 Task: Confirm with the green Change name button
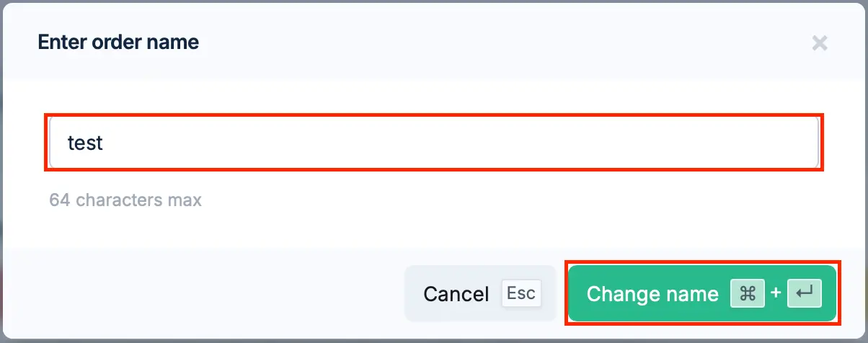[x=703, y=293]
